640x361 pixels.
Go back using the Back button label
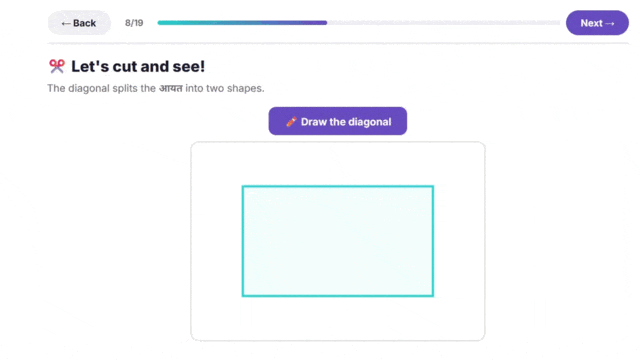coord(84,23)
